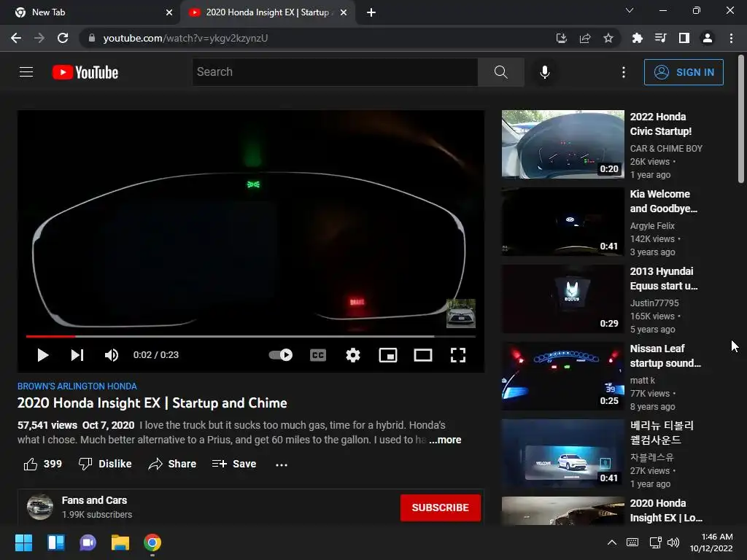Subscribe to Fans and Cars

pyautogui.click(x=440, y=507)
